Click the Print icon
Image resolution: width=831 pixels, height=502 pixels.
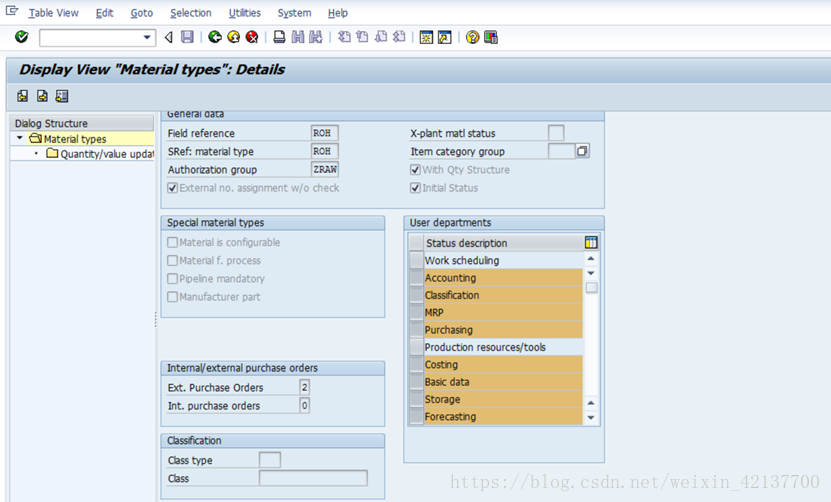(x=279, y=37)
